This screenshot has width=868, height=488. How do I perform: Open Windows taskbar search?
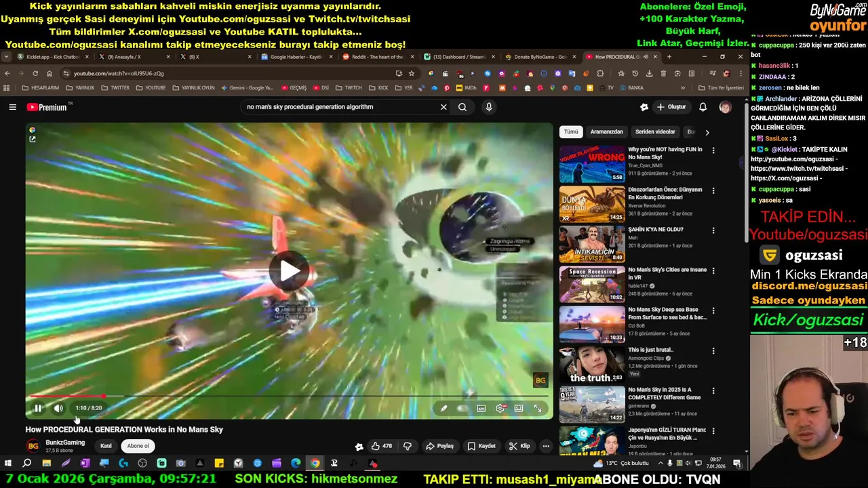coord(27,464)
